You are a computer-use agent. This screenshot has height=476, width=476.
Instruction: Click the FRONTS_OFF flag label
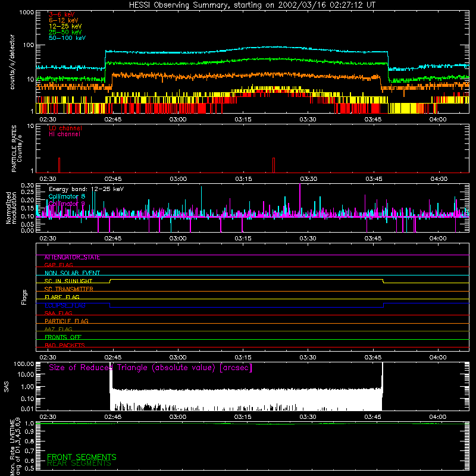pos(63,337)
